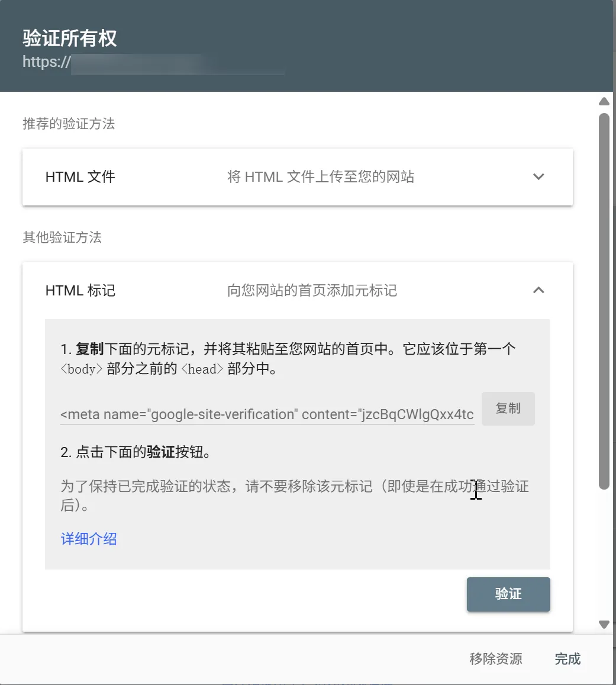Screen dimensions: 616x685
Task: Click the scrollbar up arrow
Action: click(604, 101)
